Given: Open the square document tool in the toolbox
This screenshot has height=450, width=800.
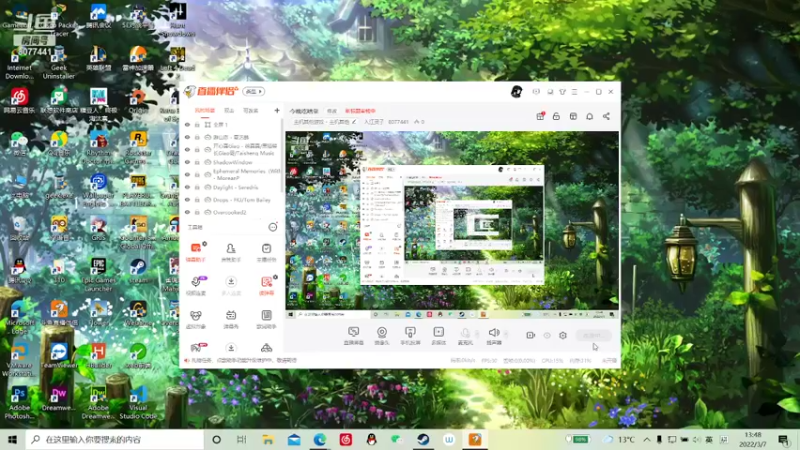Looking at the screenshot, I should [266, 319].
